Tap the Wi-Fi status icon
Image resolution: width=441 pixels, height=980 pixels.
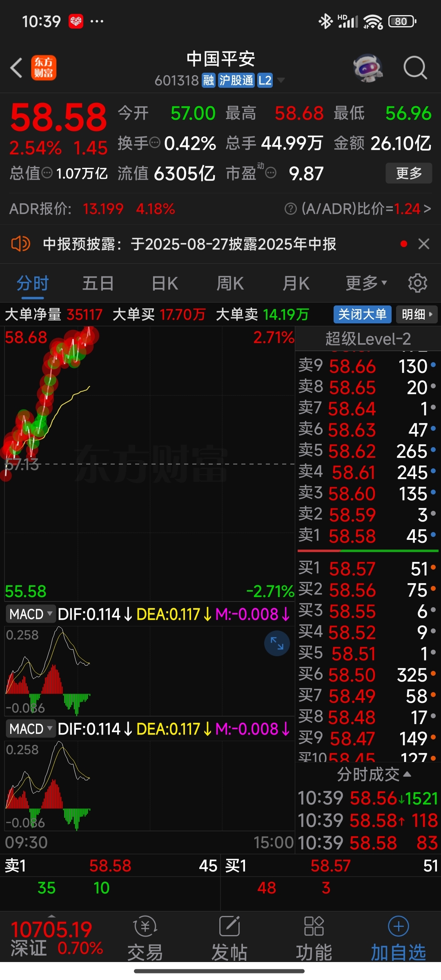[373, 21]
